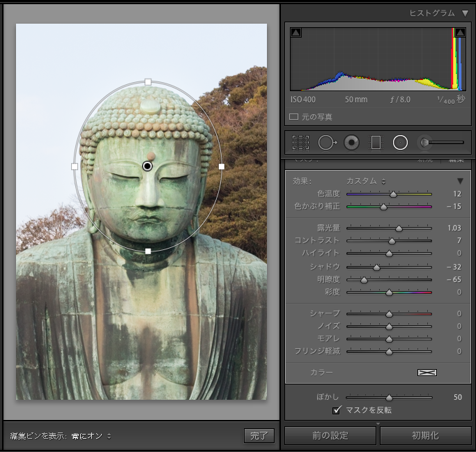Select the Radial Filter tool icon
The height and width of the screenshot is (452, 476).
[400, 143]
